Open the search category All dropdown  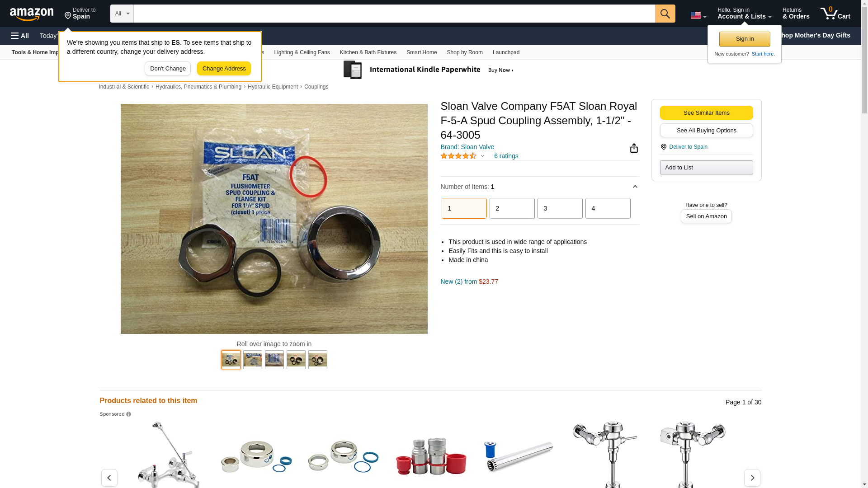(122, 14)
